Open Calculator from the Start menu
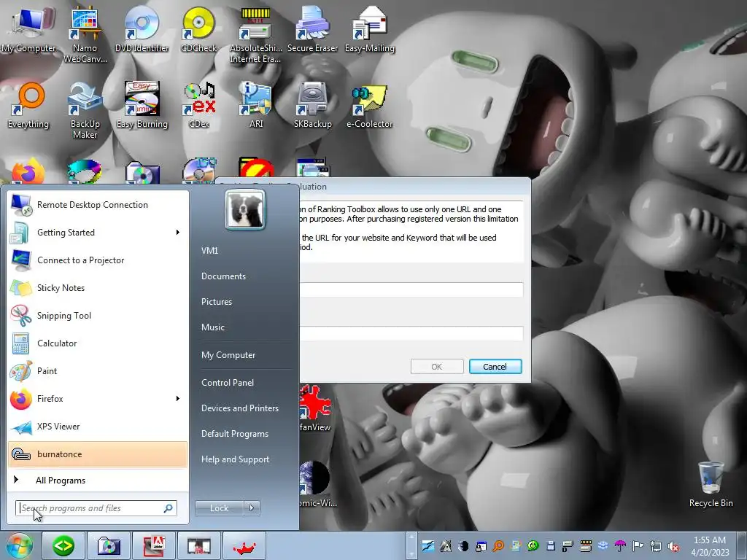This screenshot has width=747, height=560. point(98,343)
